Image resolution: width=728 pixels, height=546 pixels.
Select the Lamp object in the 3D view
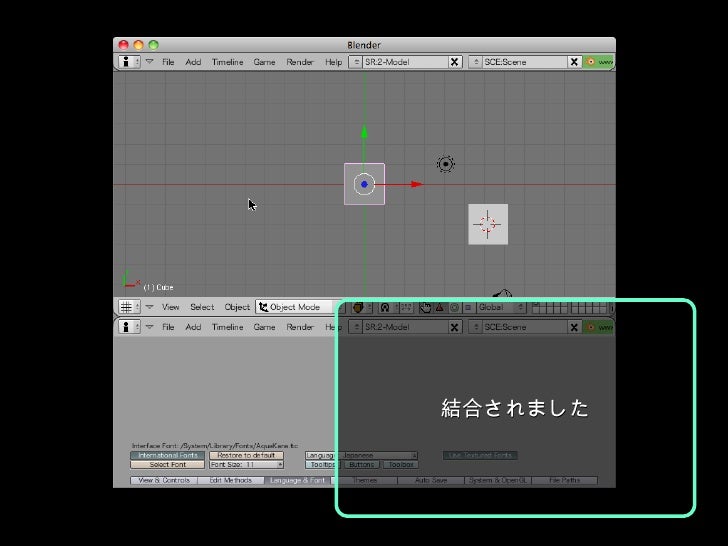point(446,164)
